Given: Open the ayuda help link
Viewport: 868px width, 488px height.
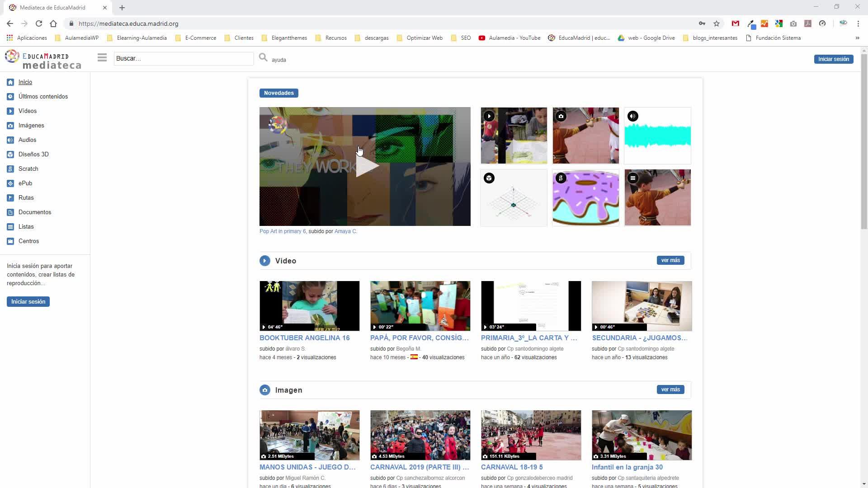Looking at the screenshot, I should tap(279, 60).
